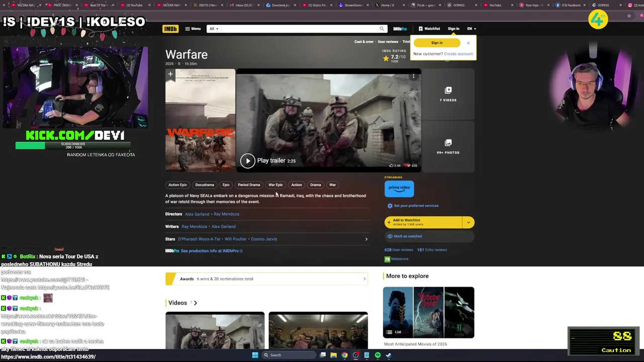Click the IMDb rating star
The width and height of the screenshot is (644, 362).
point(386,58)
